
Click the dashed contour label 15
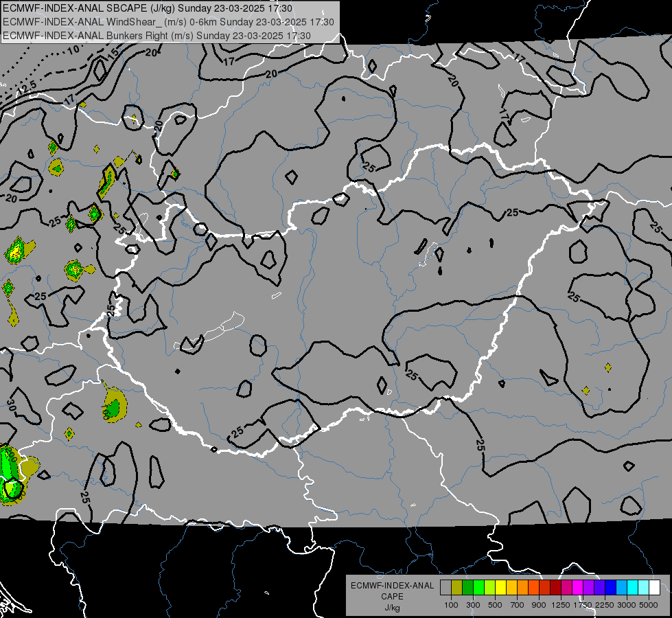click(113, 54)
